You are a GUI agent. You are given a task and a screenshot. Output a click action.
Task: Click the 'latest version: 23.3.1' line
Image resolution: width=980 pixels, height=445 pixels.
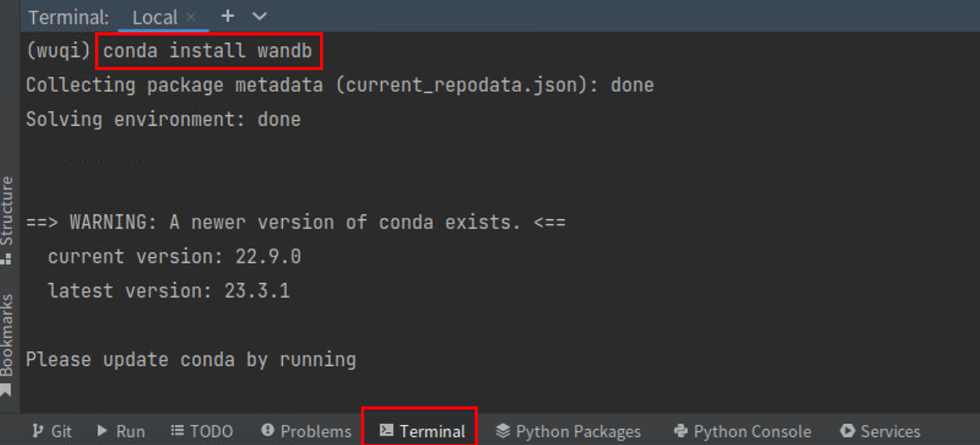coord(168,290)
